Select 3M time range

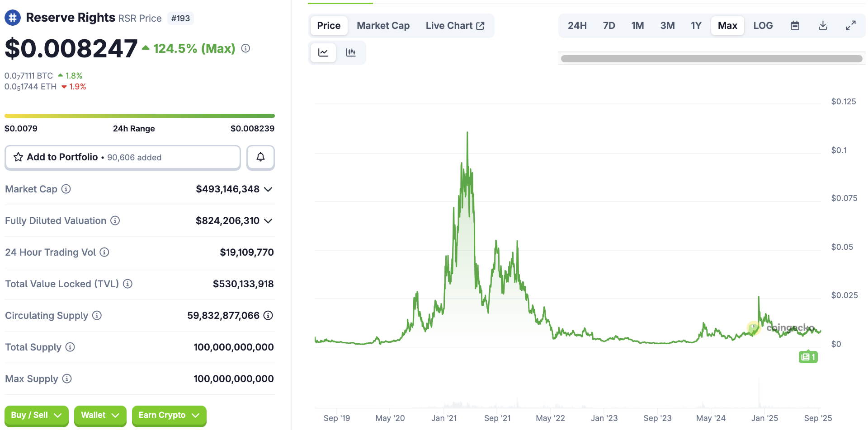667,26
